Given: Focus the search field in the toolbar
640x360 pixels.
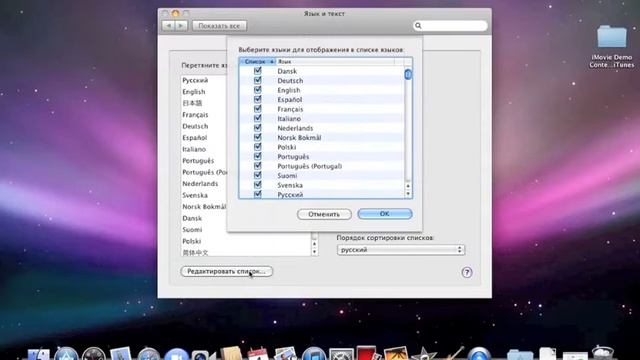Looking at the screenshot, I should click(x=450, y=26).
